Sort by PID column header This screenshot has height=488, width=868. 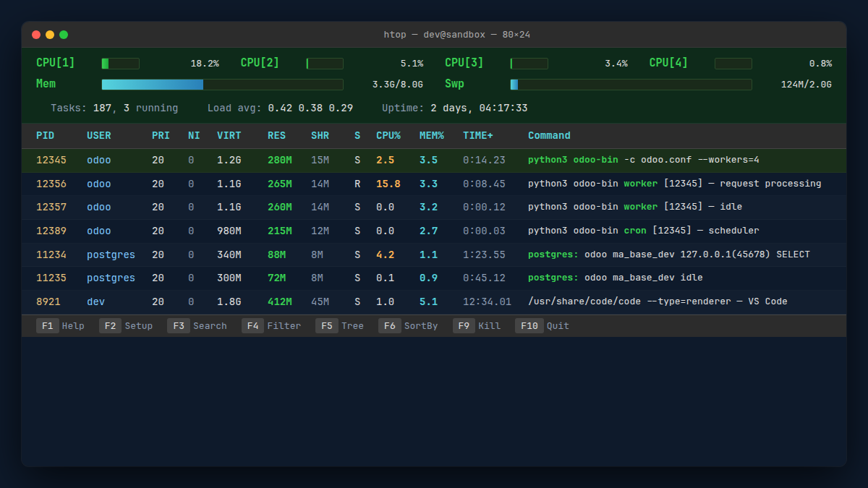tap(45, 136)
